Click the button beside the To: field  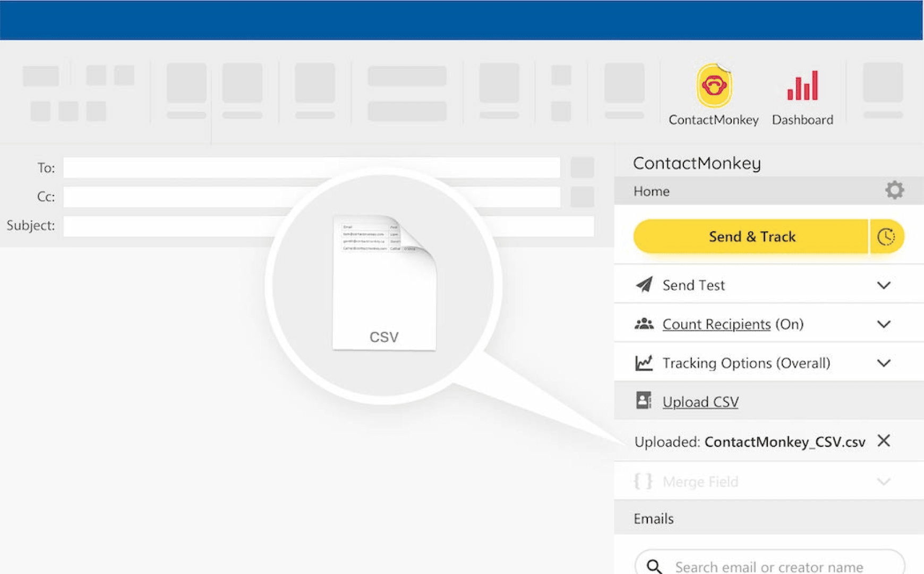tap(582, 167)
